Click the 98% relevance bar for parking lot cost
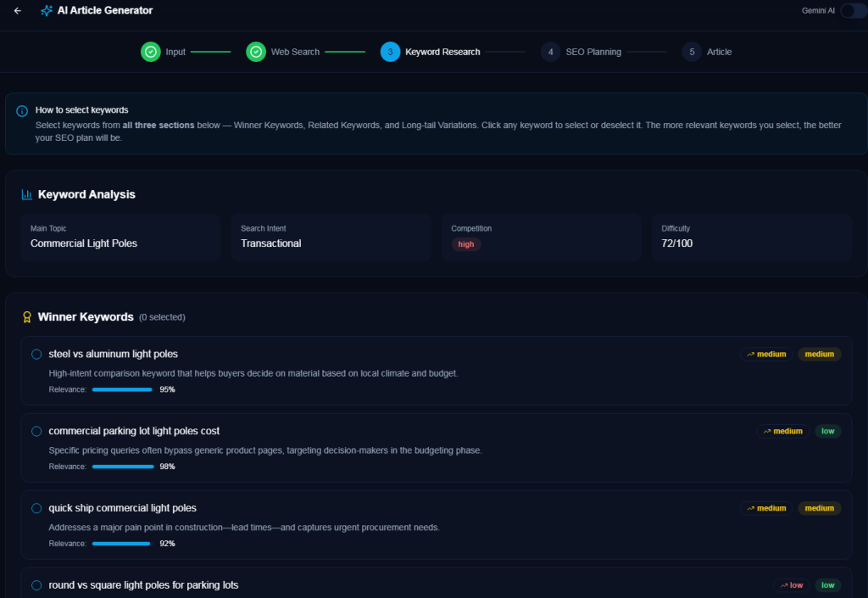The width and height of the screenshot is (868, 598). (122, 467)
